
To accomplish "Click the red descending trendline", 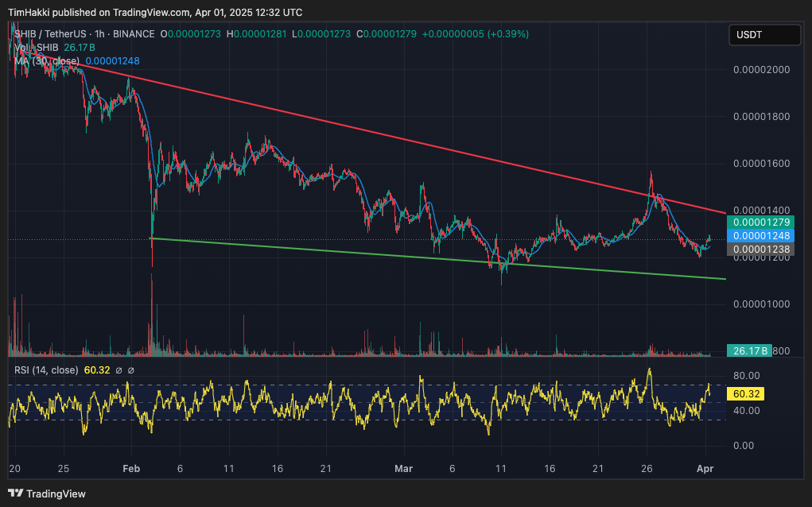I will click(398, 132).
